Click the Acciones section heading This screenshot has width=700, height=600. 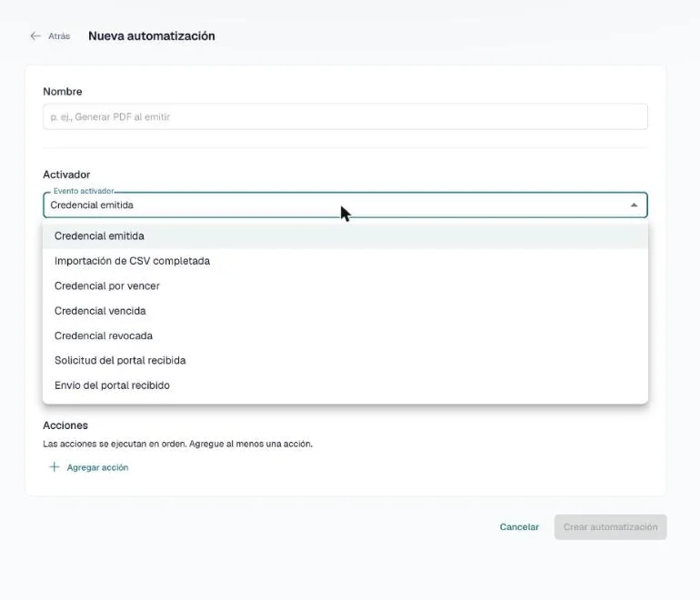point(65,425)
